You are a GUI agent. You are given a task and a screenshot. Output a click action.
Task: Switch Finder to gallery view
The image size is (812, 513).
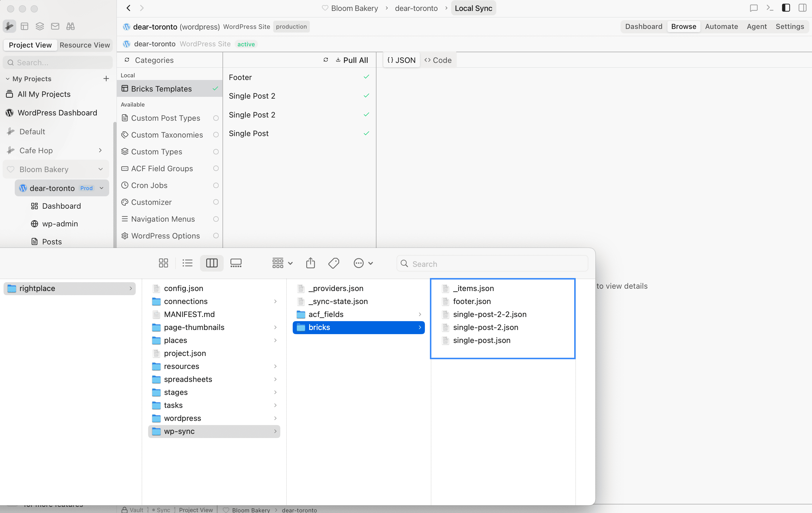tap(236, 263)
